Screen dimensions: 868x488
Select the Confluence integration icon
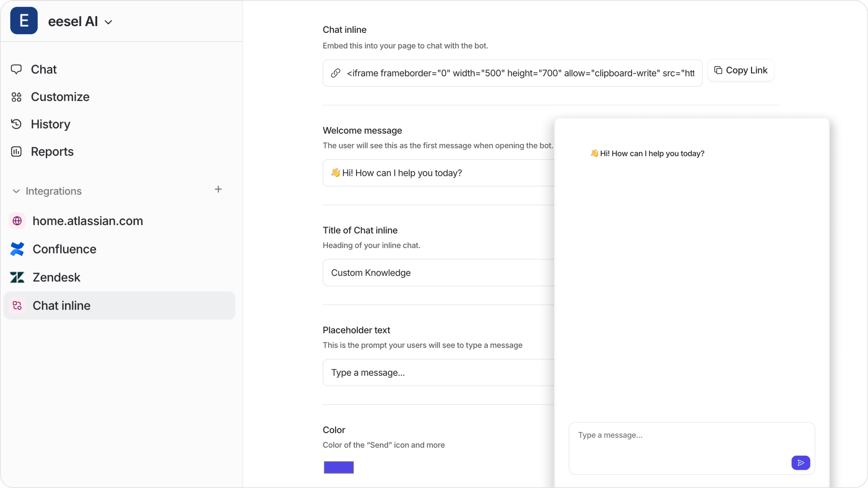click(x=17, y=249)
